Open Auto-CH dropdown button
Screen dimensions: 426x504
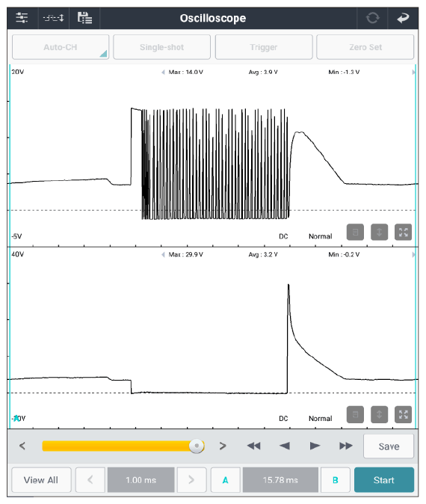[61, 47]
